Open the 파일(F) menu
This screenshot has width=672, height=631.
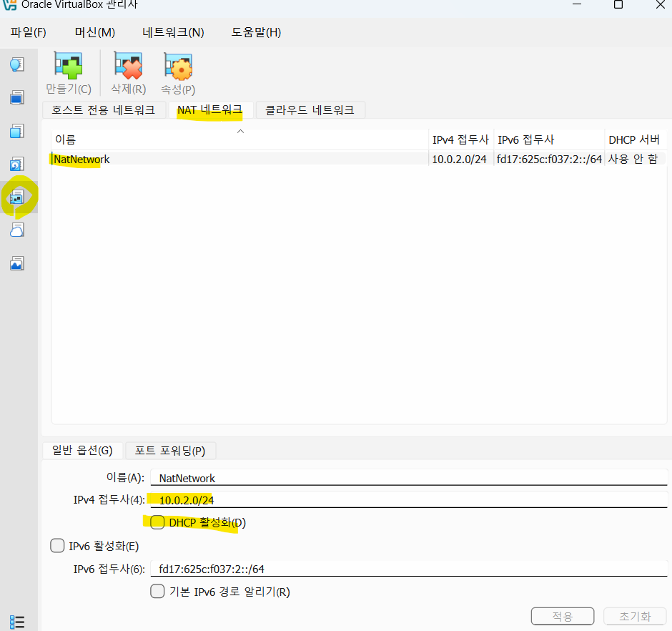29,32
